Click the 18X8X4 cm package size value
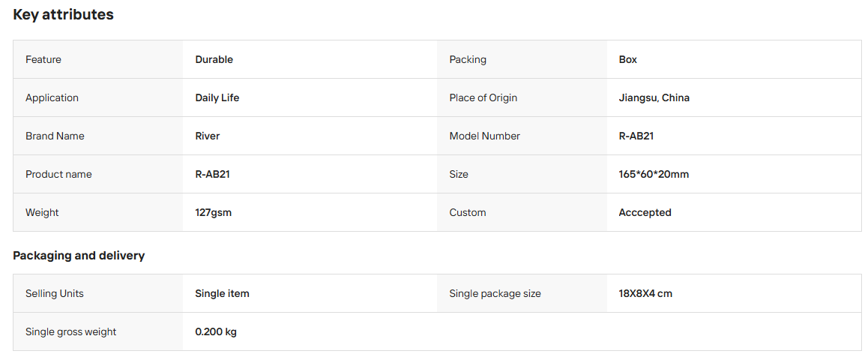The image size is (868, 357). [x=645, y=293]
